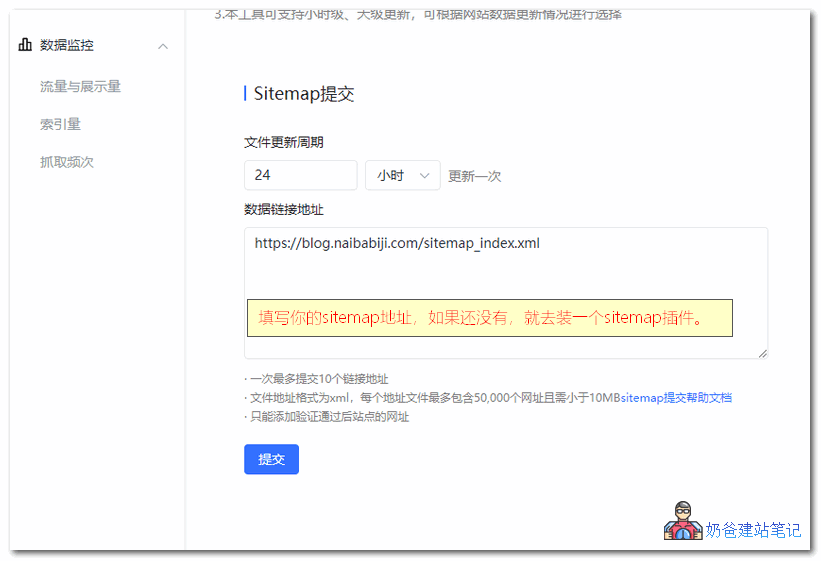
Task: Click the 文件更新周期 label
Action: pos(284,142)
